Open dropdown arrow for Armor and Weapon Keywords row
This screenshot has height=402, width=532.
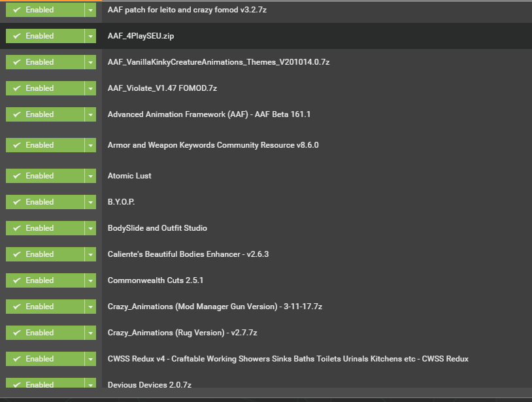pyautogui.click(x=90, y=145)
